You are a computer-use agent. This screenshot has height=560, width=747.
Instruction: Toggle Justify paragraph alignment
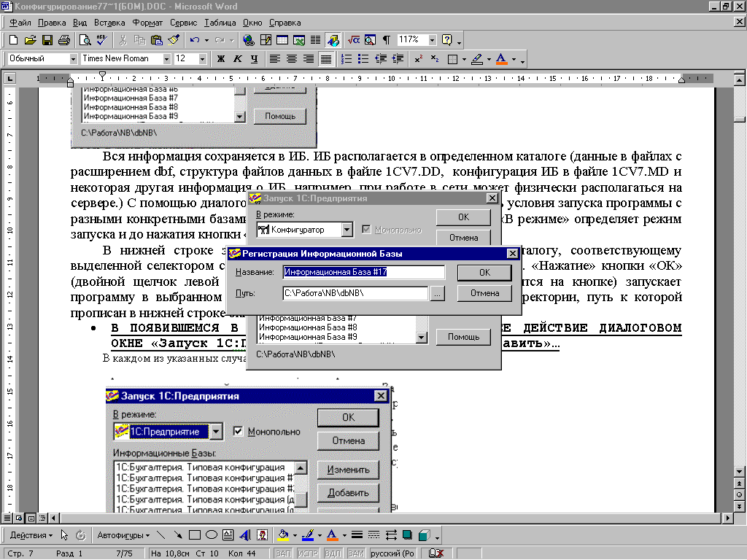[326, 59]
